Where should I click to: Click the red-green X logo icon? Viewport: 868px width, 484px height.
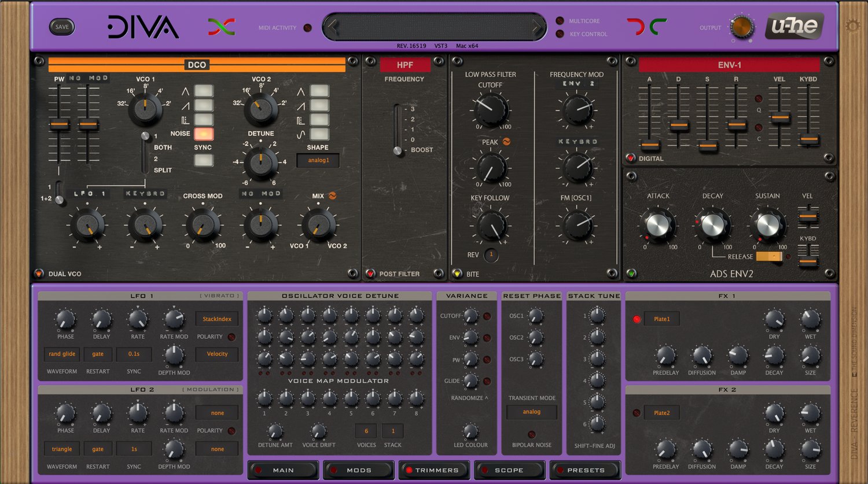coord(222,27)
